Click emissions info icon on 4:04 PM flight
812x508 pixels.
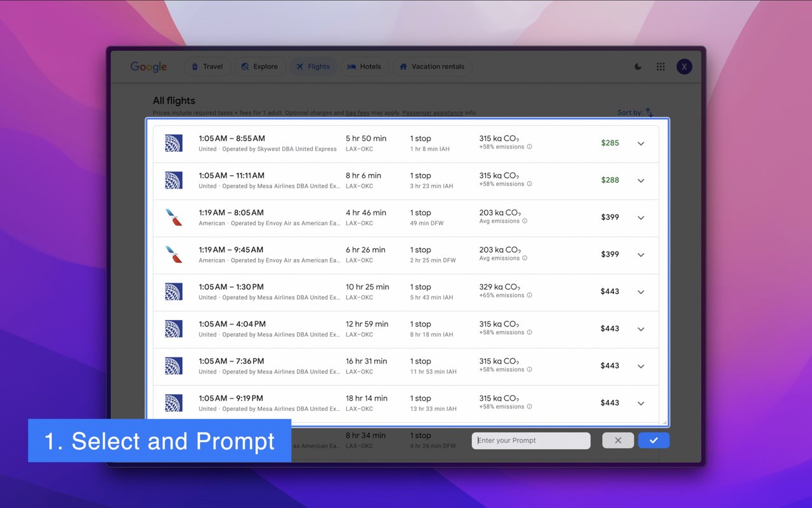point(530,333)
